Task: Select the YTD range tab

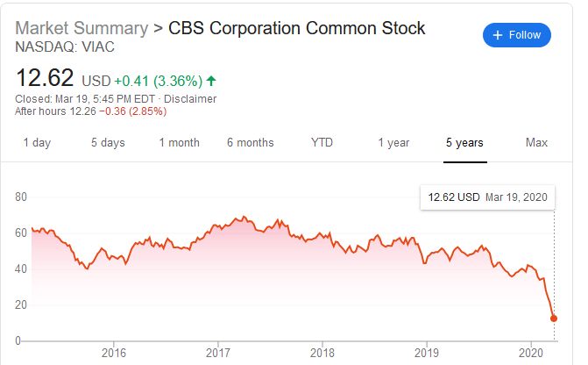Action: point(322,142)
